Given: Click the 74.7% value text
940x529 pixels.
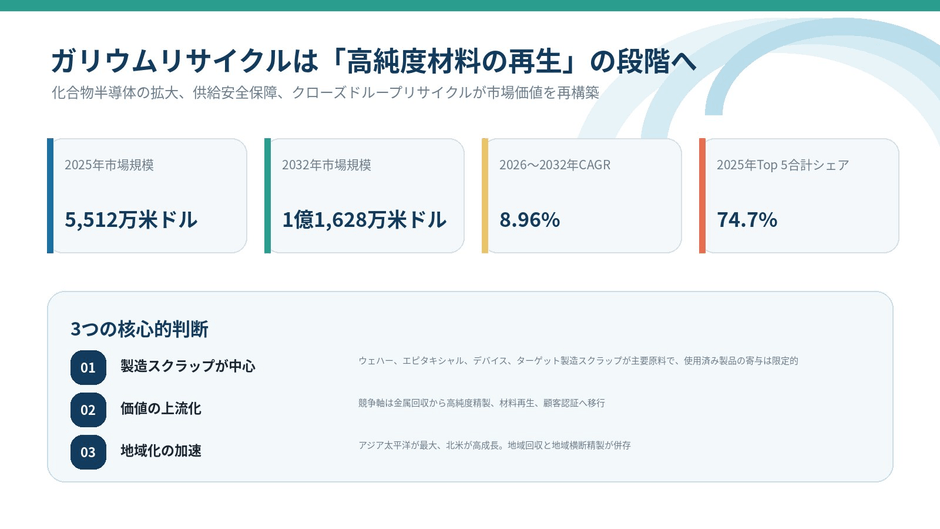Looking at the screenshot, I should coord(747,220).
